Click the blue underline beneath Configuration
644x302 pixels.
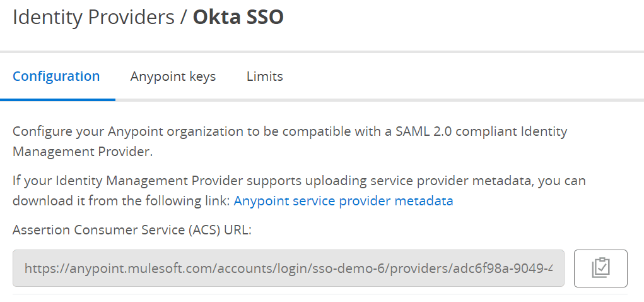(x=57, y=100)
